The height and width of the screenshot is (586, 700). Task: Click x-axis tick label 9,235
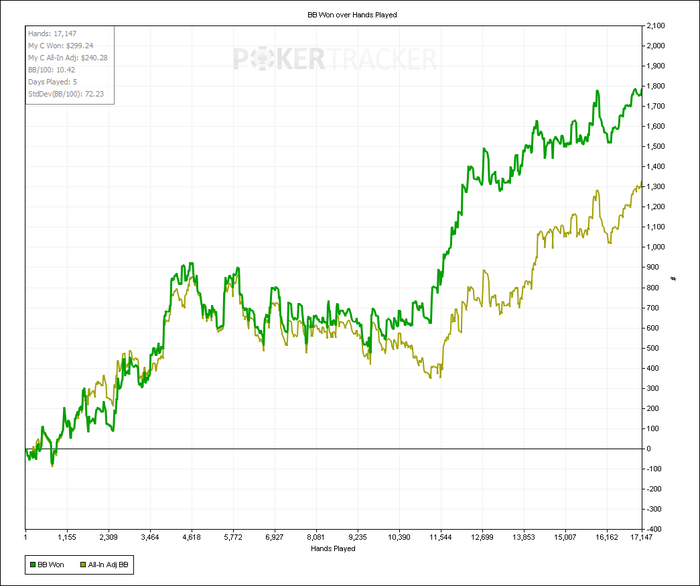pyautogui.click(x=358, y=537)
